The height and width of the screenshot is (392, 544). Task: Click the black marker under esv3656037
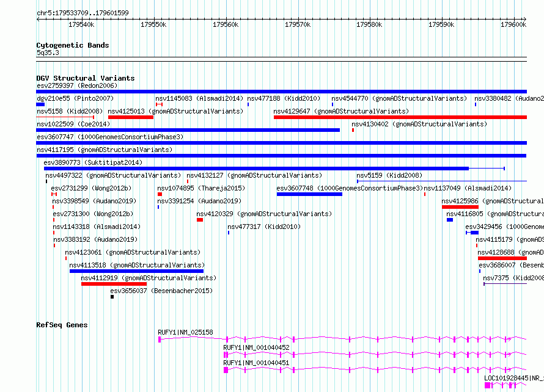click(112, 297)
